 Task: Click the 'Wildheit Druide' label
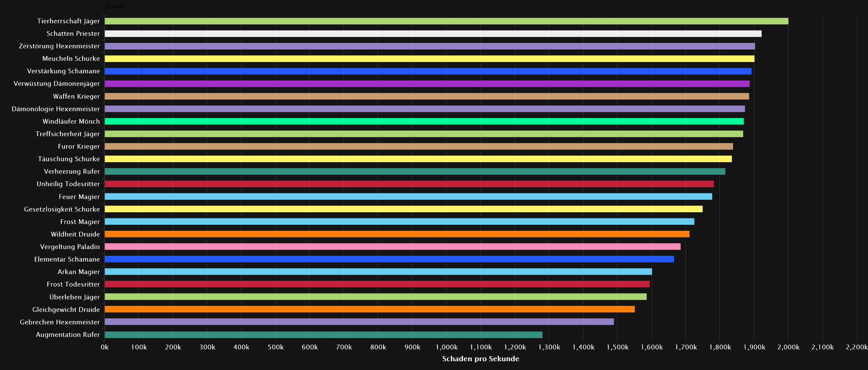(x=75, y=234)
